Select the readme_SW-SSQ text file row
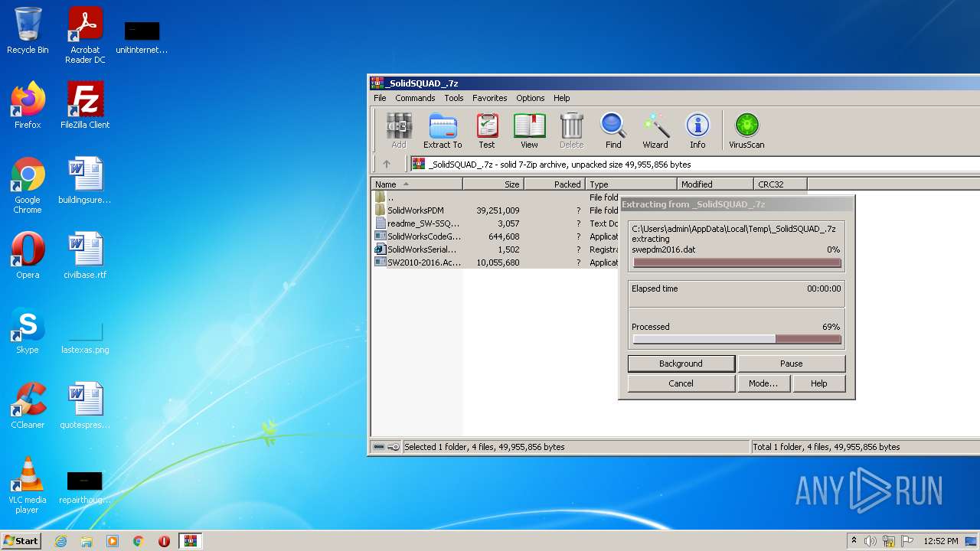Image resolution: width=980 pixels, height=551 pixels. tap(496, 223)
